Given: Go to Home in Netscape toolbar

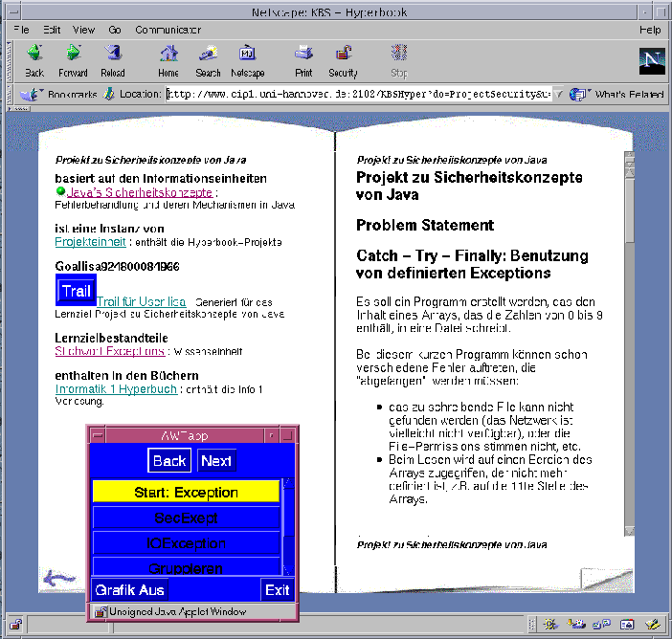Looking at the screenshot, I should 168,54.
